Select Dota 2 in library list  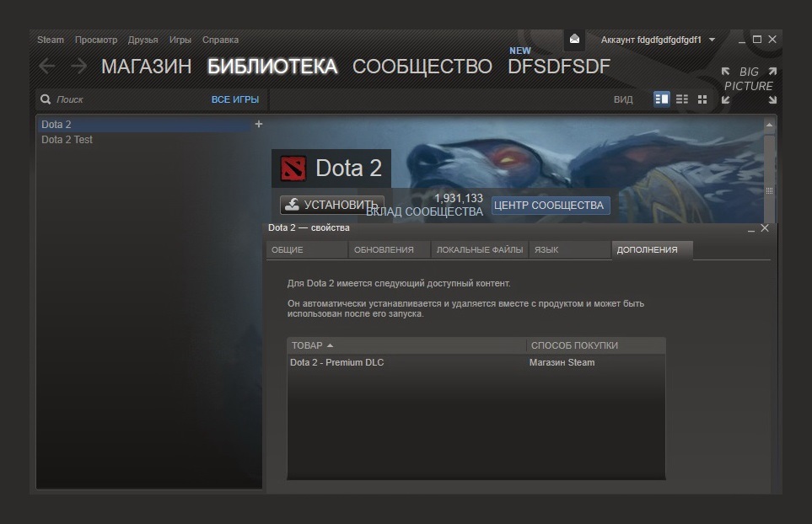pyautogui.click(x=145, y=124)
